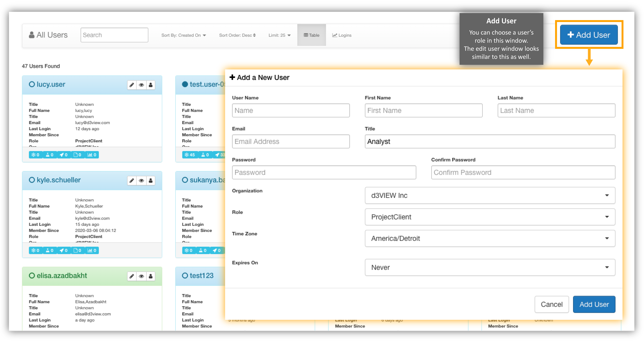
Task: Toggle the status circle next to lucy.user
Action: (32, 84)
